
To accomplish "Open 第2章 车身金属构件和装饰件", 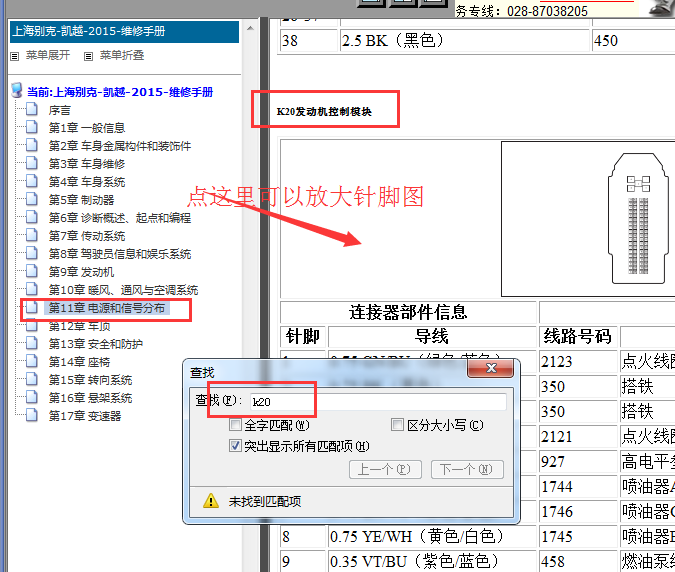I will point(120,146).
